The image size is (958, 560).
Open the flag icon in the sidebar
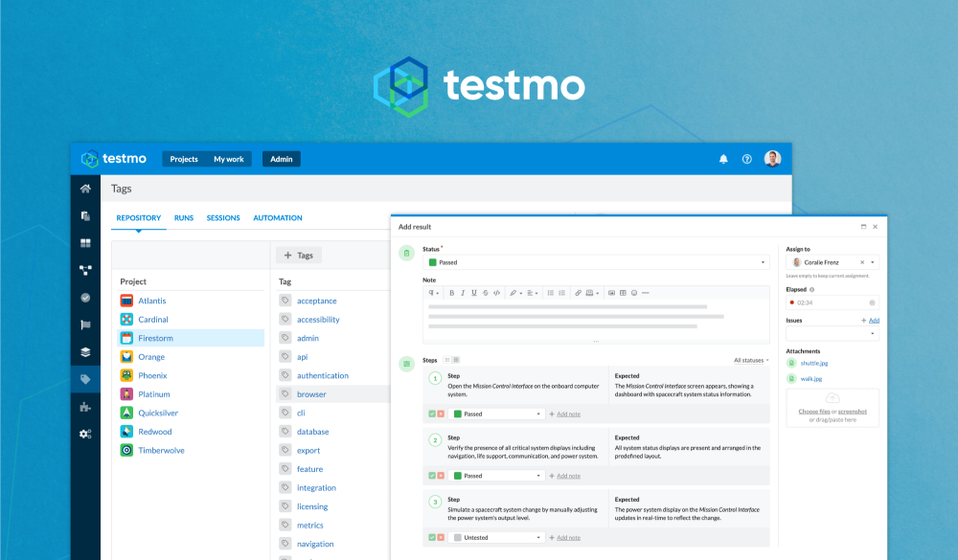click(85, 325)
